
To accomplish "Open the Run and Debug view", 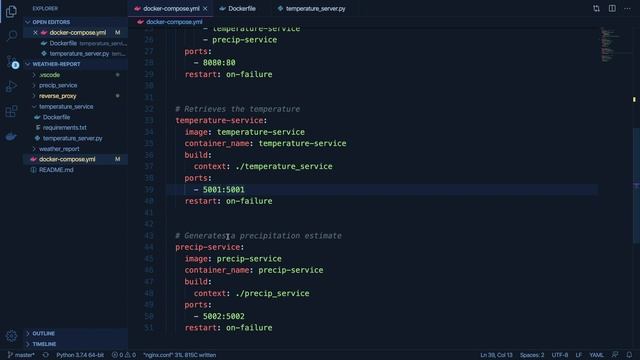I will (x=11, y=87).
